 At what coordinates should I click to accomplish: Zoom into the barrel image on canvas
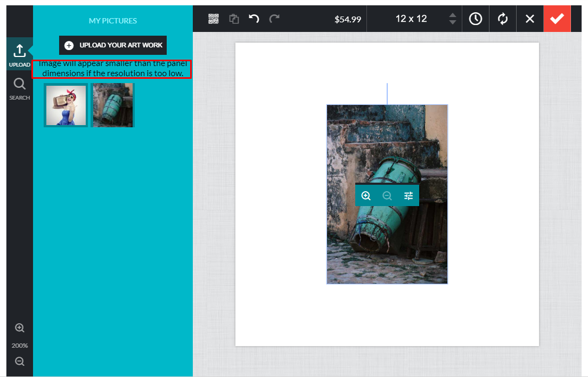pyautogui.click(x=366, y=195)
